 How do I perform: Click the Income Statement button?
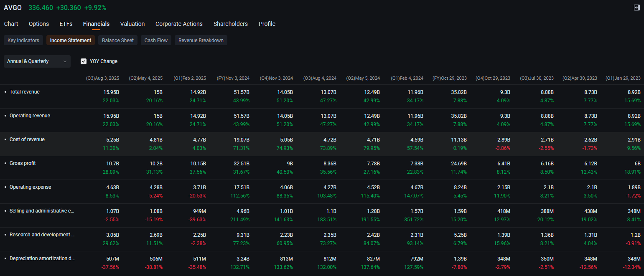pyautogui.click(x=71, y=41)
